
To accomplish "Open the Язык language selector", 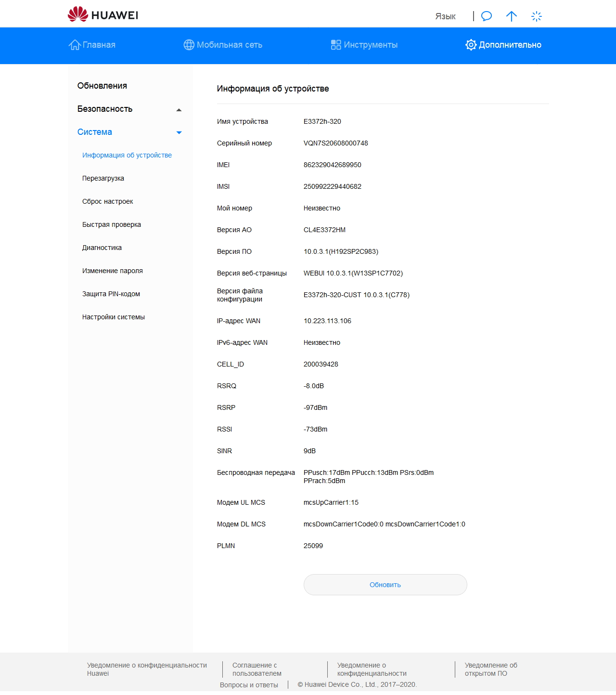I will point(445,16).
